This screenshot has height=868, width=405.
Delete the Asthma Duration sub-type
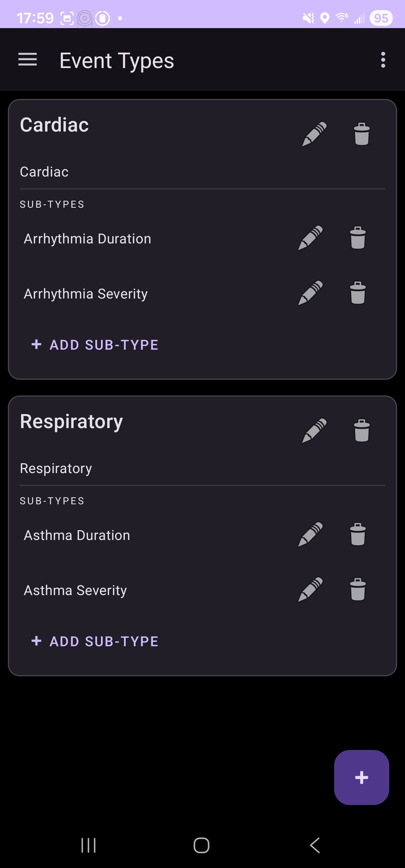click(x=357, y=534)
